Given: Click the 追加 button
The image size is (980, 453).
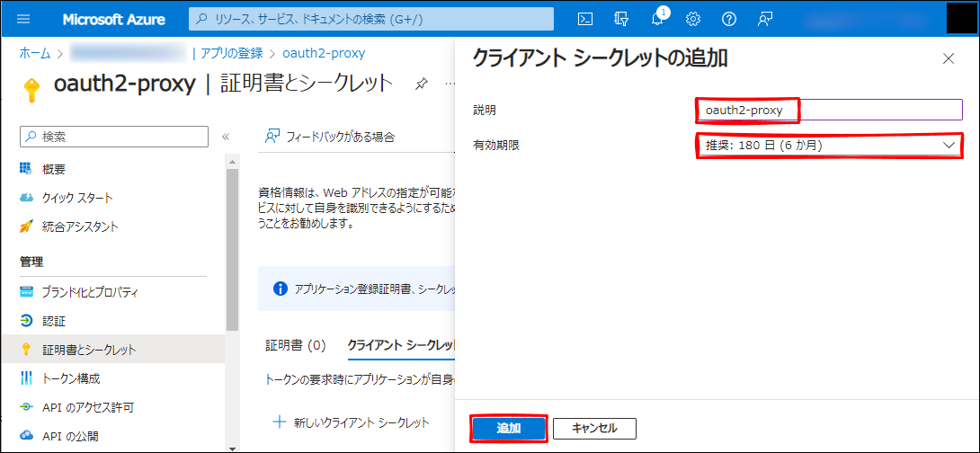Looking at the screenshot, I should tap(509, 428).
